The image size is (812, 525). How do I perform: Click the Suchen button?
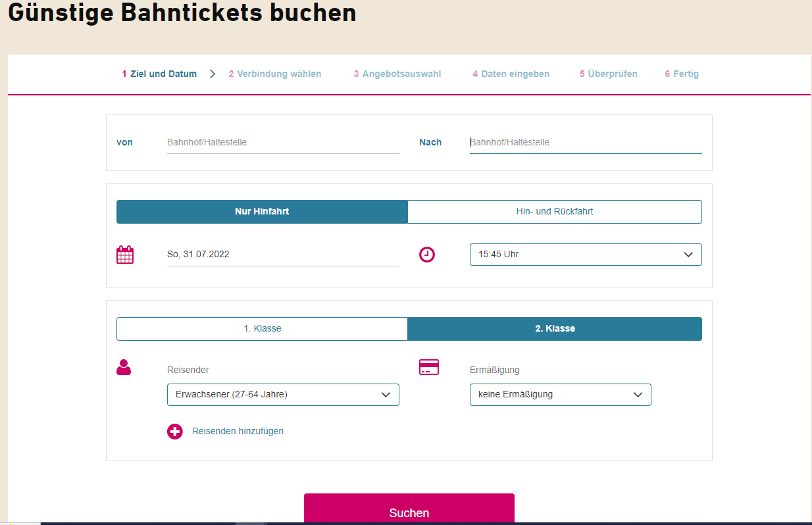(409, 512)
